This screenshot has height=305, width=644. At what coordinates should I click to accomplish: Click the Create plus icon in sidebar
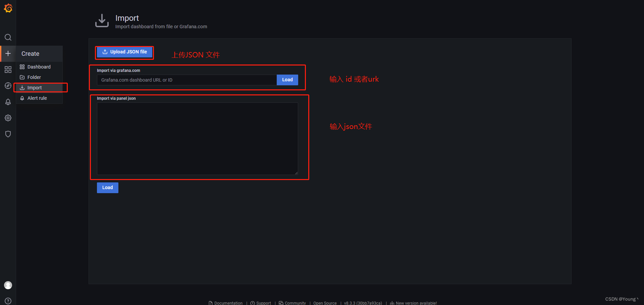pyautogui.click(x=8, y=53)
